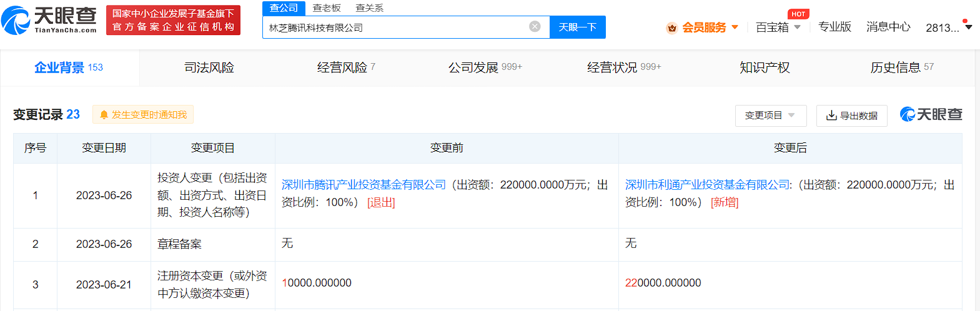Image resolution: width=980 pixels, height=311 pixels.
Task: Select the 查公司 search tab
Action: click(x=284, y=8)
